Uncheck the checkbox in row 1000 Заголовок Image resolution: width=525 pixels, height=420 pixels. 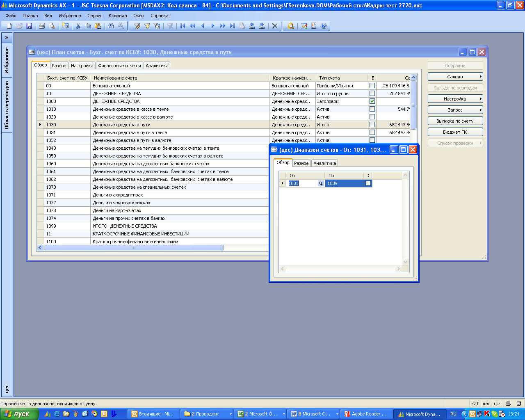[x=372, y=101]
